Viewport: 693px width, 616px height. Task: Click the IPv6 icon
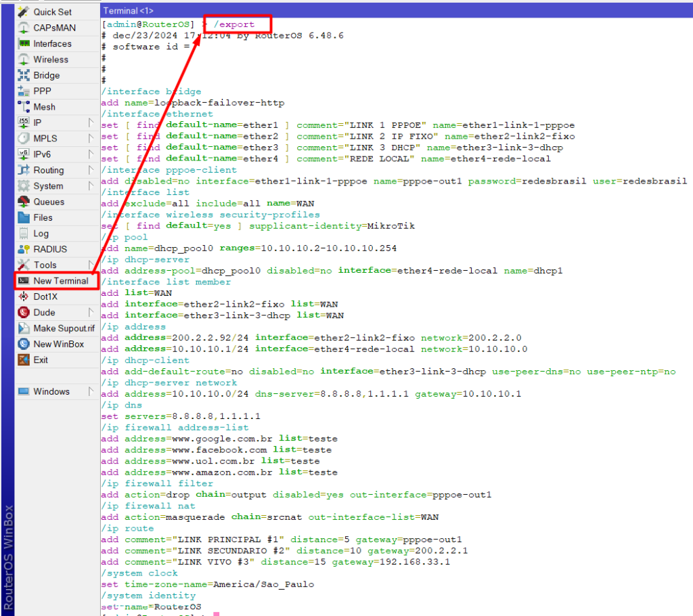point(24,154)
